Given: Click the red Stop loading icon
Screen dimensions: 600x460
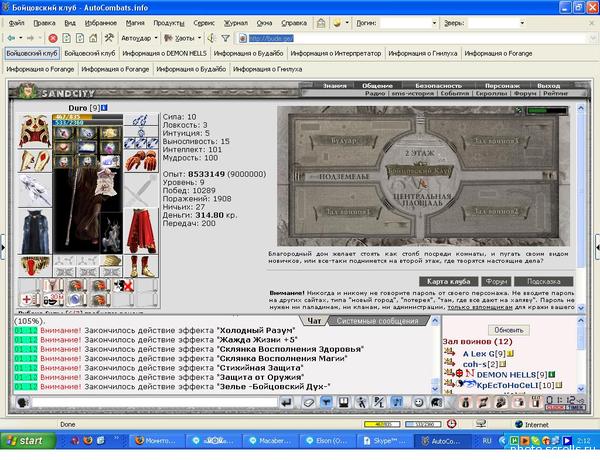Looking at the screenshot, I should coord(53,38).
